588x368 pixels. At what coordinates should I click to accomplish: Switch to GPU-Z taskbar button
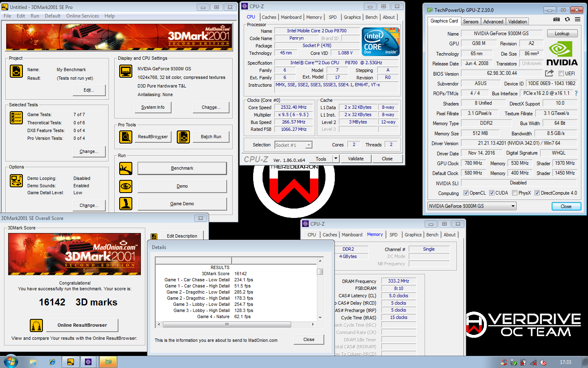click(x=108, y=362)
